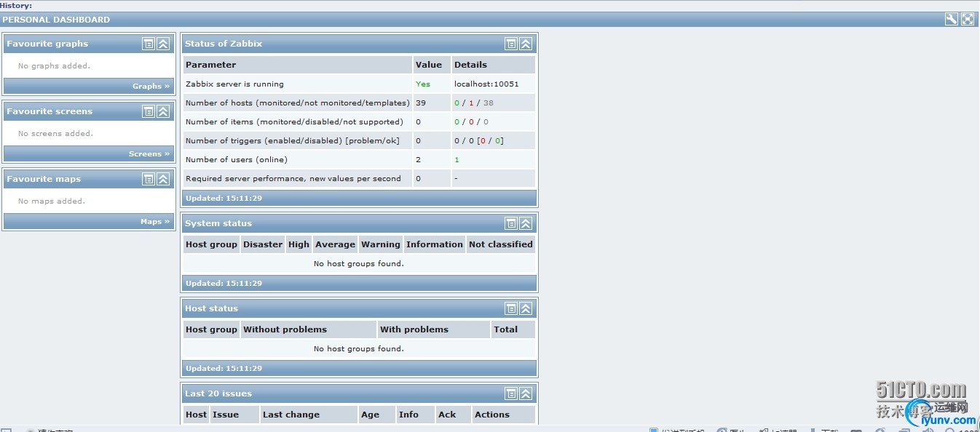The height and width of the screenshot is (432, 980).
Task: Click the System status widget title
Action: click(x=218, y=223)
